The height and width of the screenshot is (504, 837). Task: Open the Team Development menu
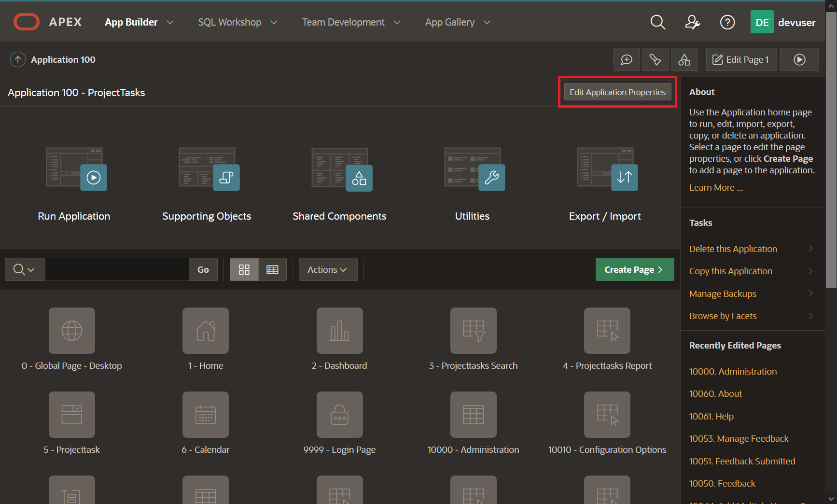350,22
